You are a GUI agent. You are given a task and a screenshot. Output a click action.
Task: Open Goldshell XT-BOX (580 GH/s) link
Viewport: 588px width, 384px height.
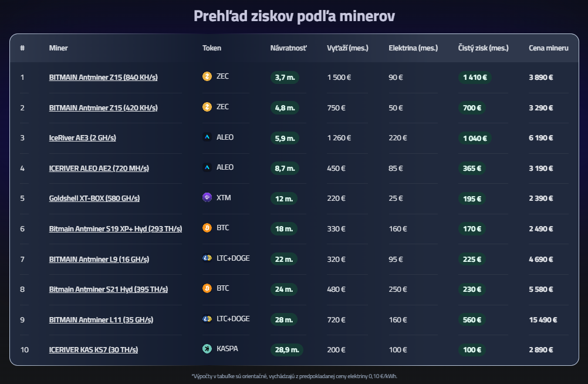[x=94, y=198]
